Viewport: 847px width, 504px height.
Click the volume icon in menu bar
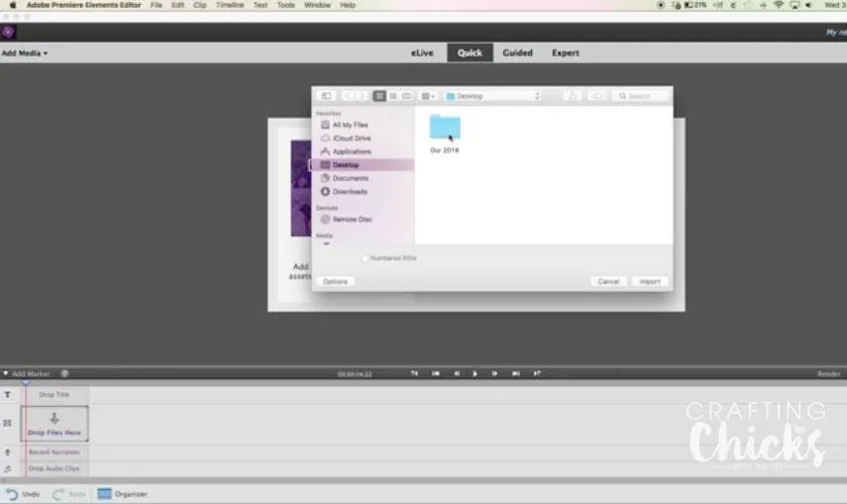point(809,5)
